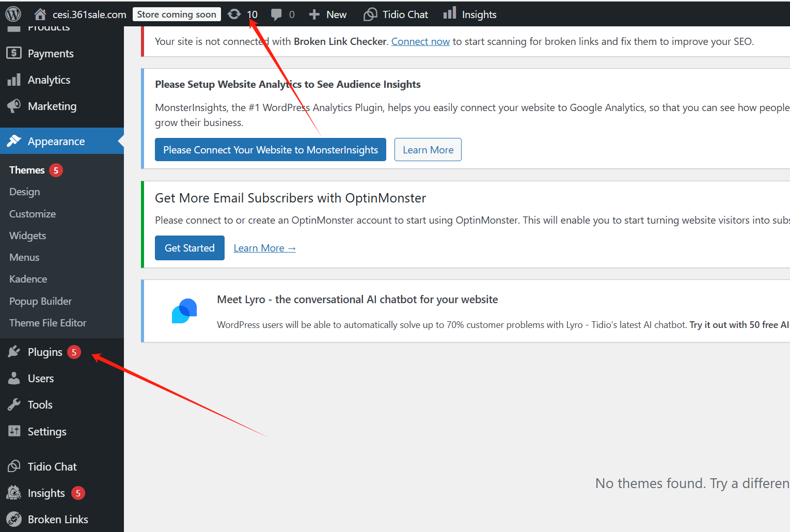Viewport: 790px width, 532px height.
Task: Click the Plugins plug icon in sidebar
Action: (14, 352)
